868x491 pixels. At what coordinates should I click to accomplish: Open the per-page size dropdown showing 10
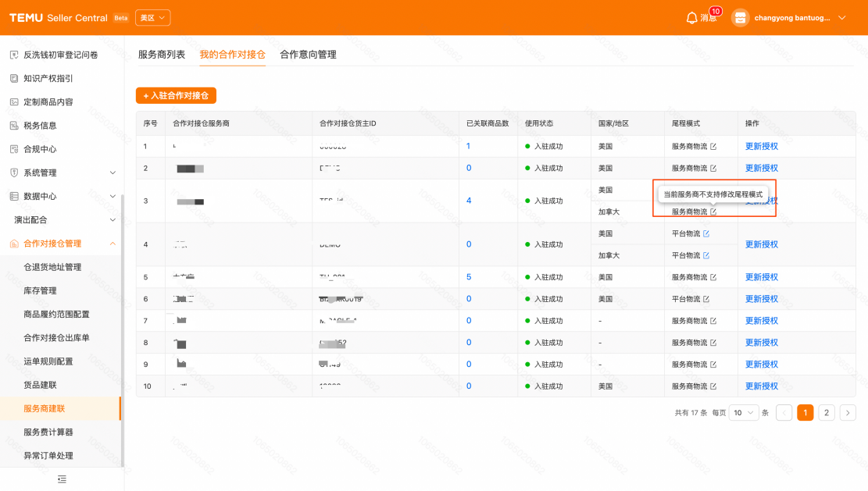tap(743, 412)
